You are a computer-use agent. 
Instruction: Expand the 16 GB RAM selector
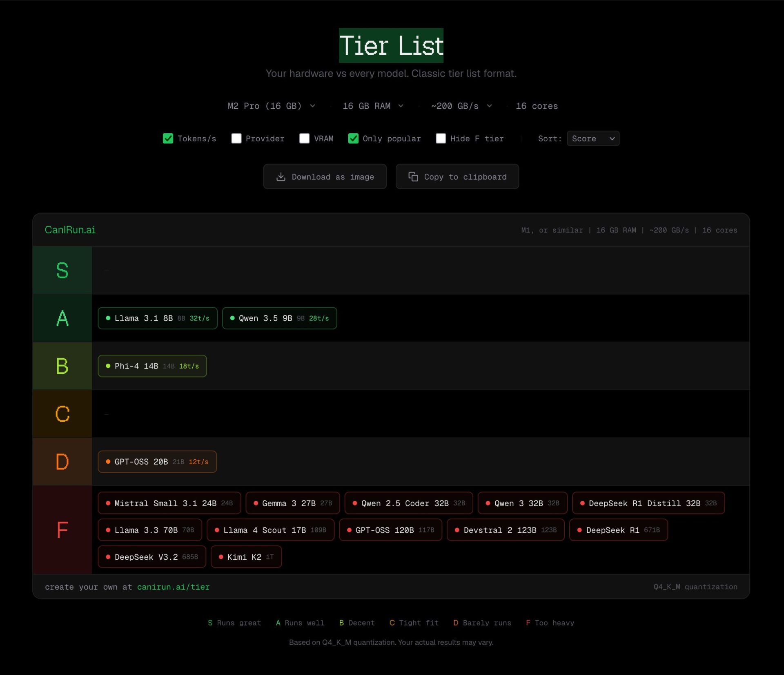tap(373, 106)
